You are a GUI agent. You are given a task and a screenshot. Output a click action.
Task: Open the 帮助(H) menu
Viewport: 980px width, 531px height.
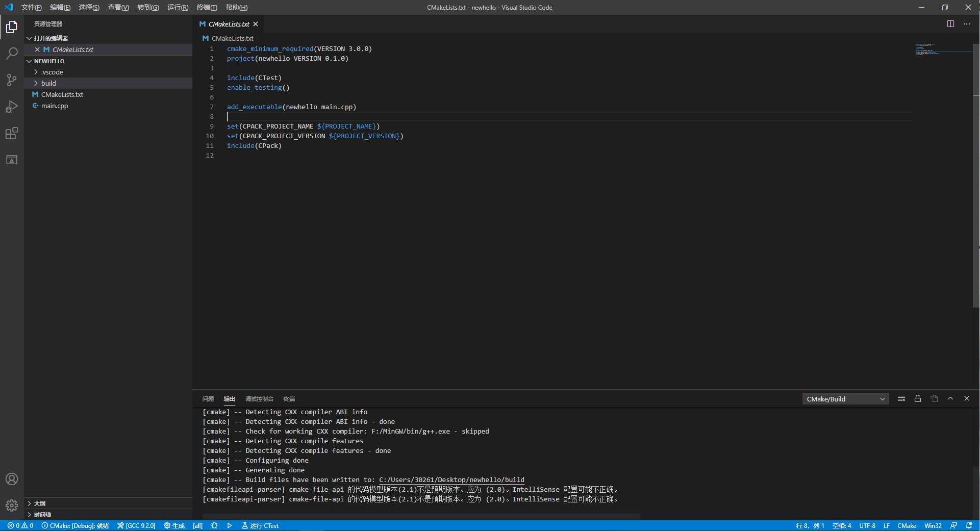pyautogui.click(x=237, y=8)
